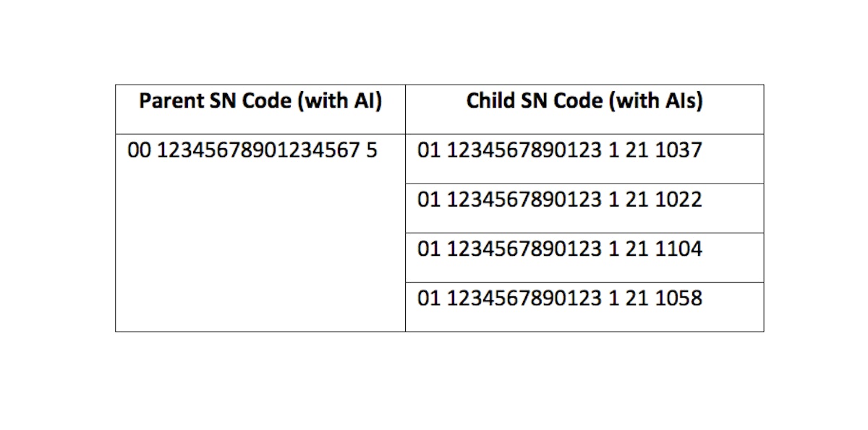Click the trailing check digit "5" in parent code
The image size is (868, 430).
click(372, 151)
